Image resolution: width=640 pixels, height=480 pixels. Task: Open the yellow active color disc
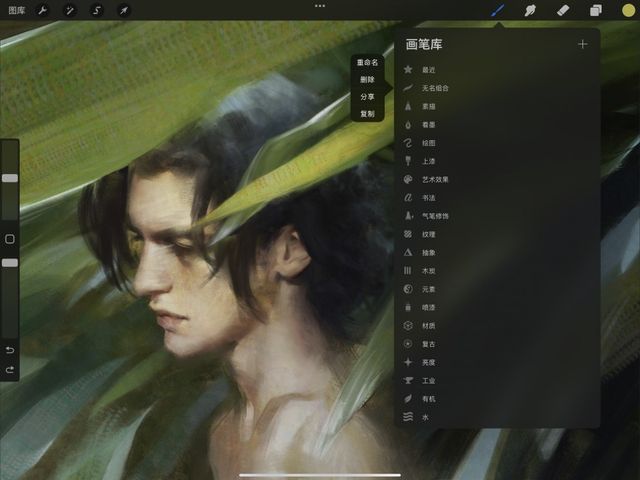tap(628, 10)
